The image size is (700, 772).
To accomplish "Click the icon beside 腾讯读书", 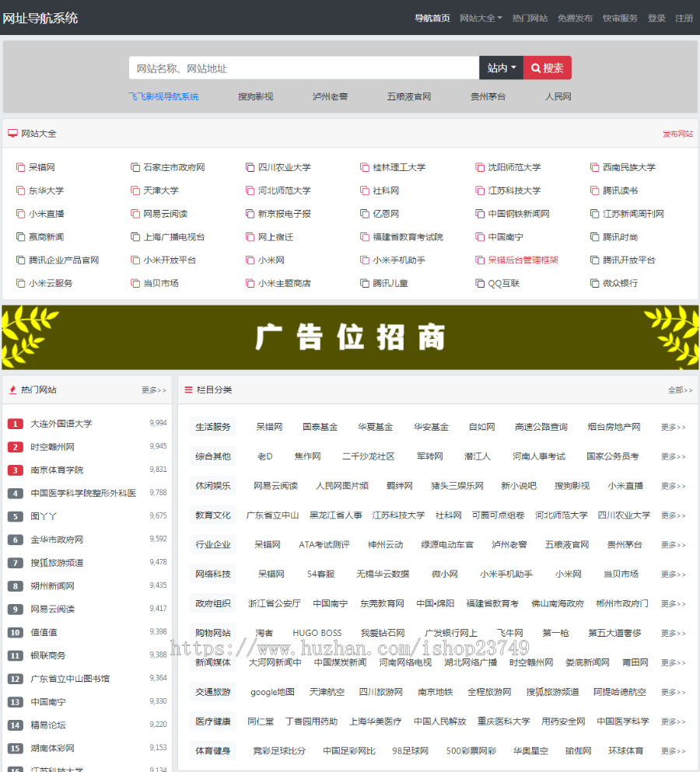I will click(594, 190).
